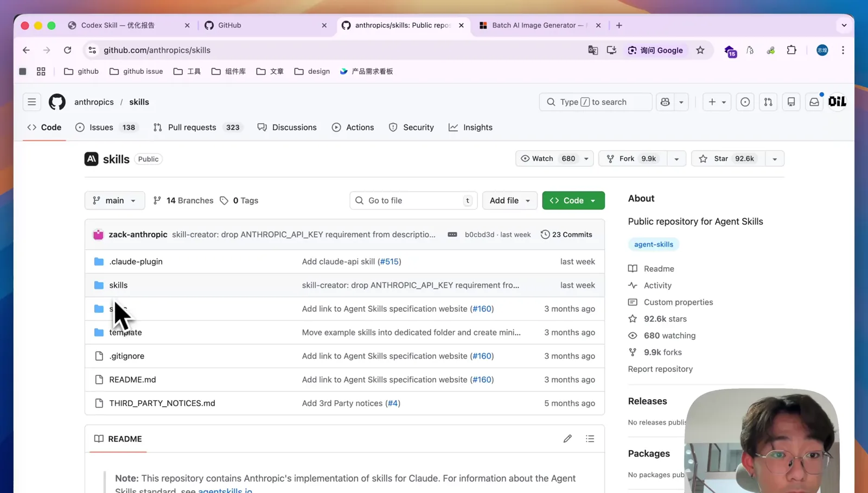The height and width of the screenshot is (493, 868).
Task: Open the skills folder row
Action: click(344, 285)
